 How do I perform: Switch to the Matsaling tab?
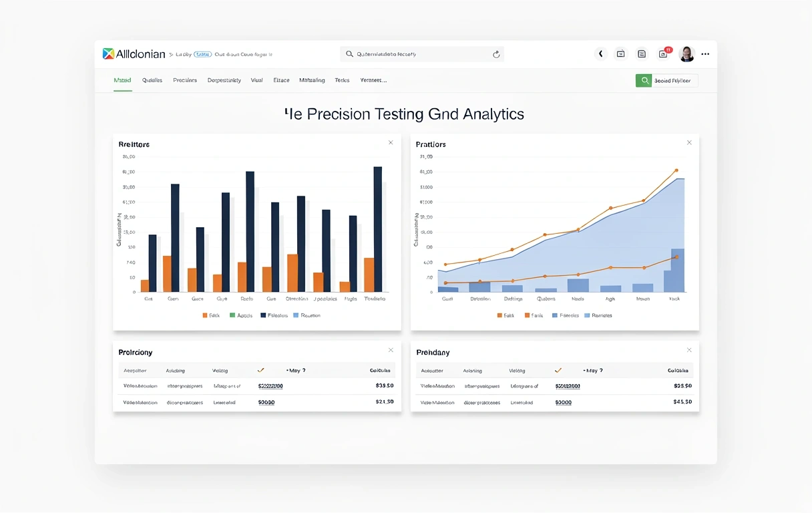(312, 79)
